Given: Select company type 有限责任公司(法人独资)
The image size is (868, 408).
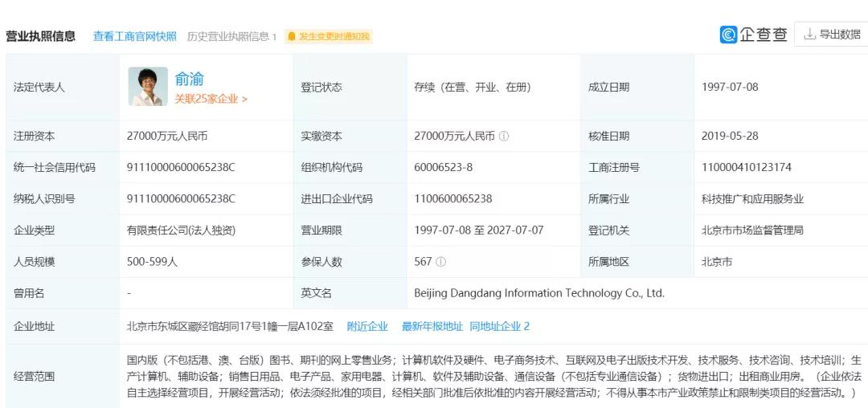Looking at the screenshot, I should (181, 231).
